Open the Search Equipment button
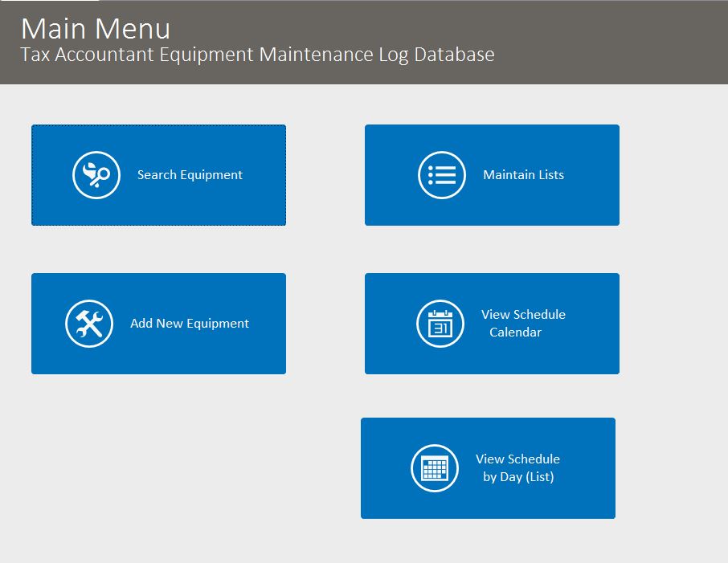The image size is (728, 563). click(x=159, y=175)
